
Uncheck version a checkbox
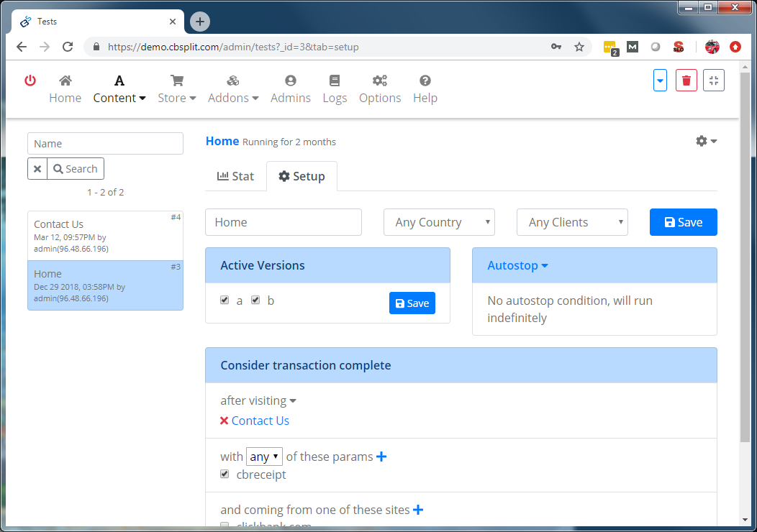click(225, 301)
